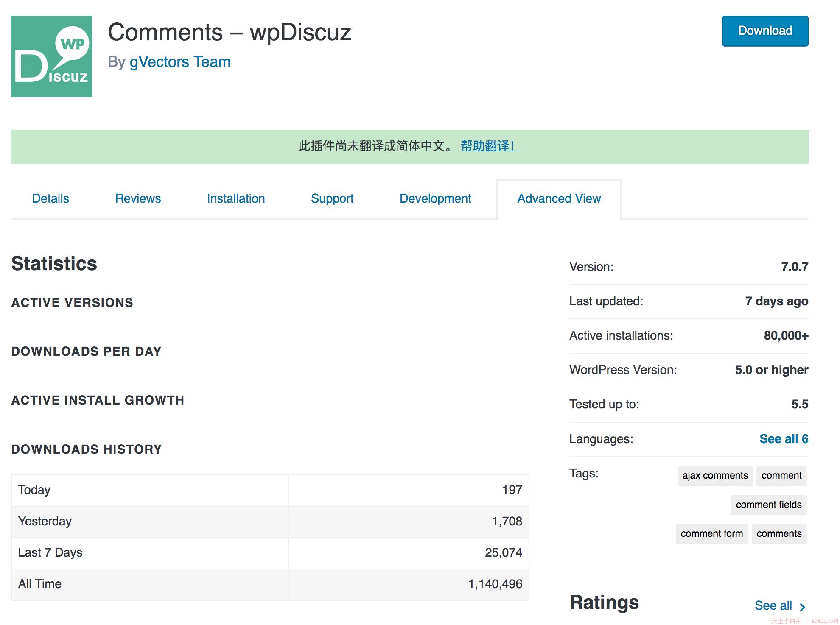Screen dimensions: 840x625
Task: Go to the Installation tab
Action: tap(236, 198)
